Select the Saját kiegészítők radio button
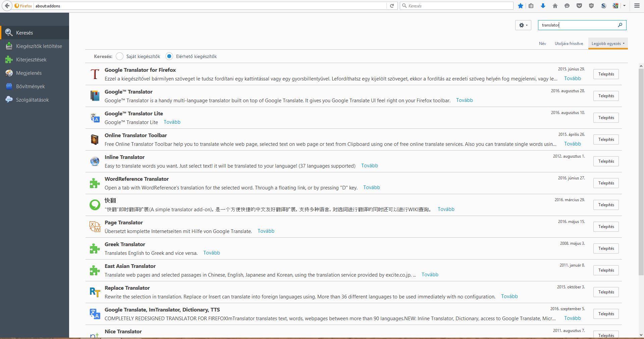Screen dimensions: 644x339 pyautogui.click(x=119, y=56)
